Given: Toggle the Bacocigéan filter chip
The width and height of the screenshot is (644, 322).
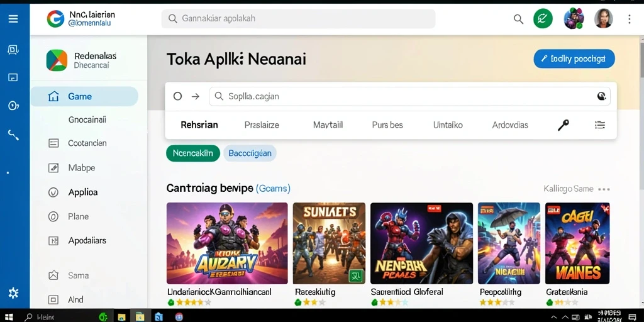Looking at the screenshot, I should click(x=250, y=153).
